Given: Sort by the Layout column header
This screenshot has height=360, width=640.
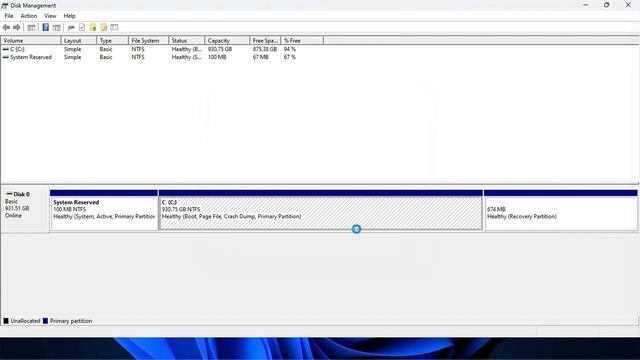Looking at the screenshot, I should coord(79,41).
